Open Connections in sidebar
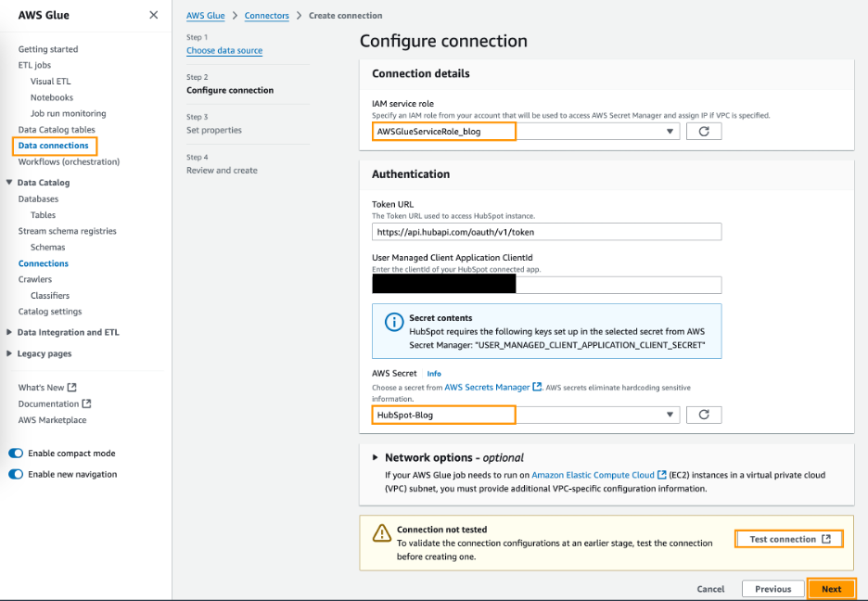868x601 pixels. pyautogui.click(x=44, y=263)
